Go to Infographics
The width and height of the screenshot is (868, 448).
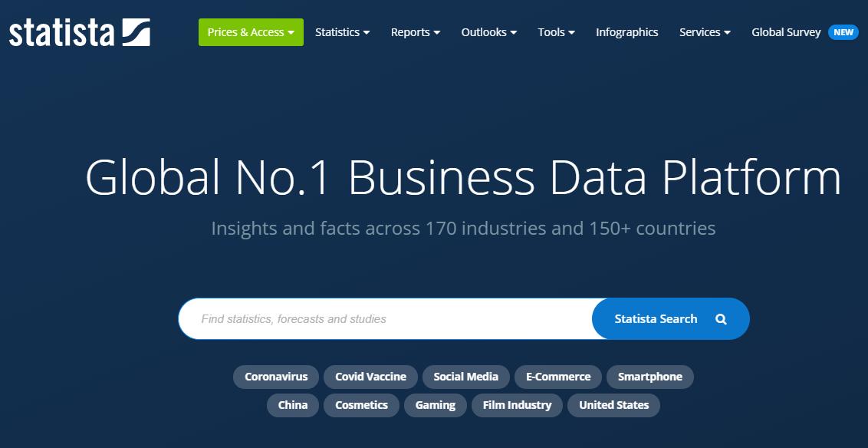[x=626, y=32]
